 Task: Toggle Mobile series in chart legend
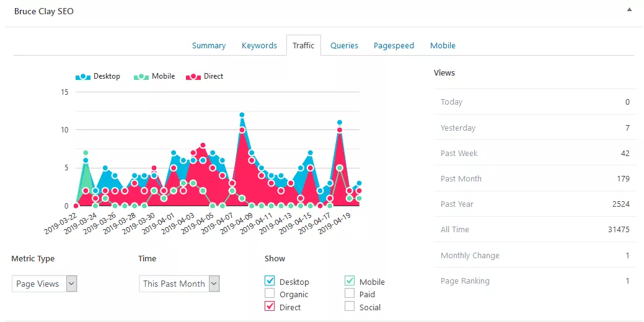(x=155, y=77)
